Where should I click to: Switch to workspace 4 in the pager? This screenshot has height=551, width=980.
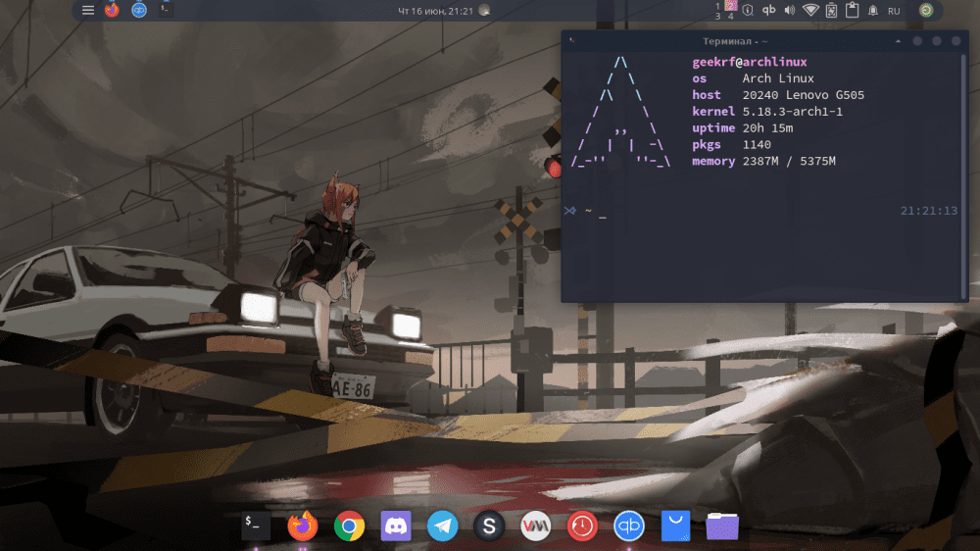point(731,16)
